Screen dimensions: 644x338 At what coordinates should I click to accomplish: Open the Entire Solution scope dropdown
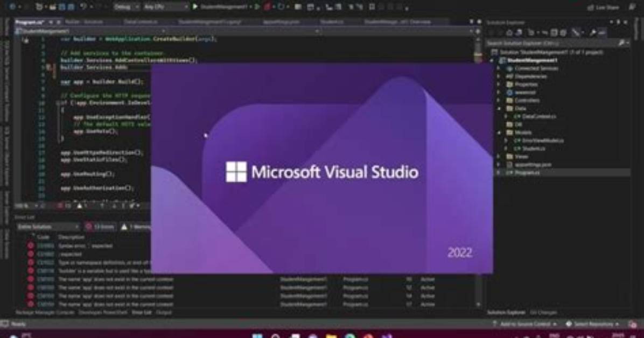tap(47, 227)
